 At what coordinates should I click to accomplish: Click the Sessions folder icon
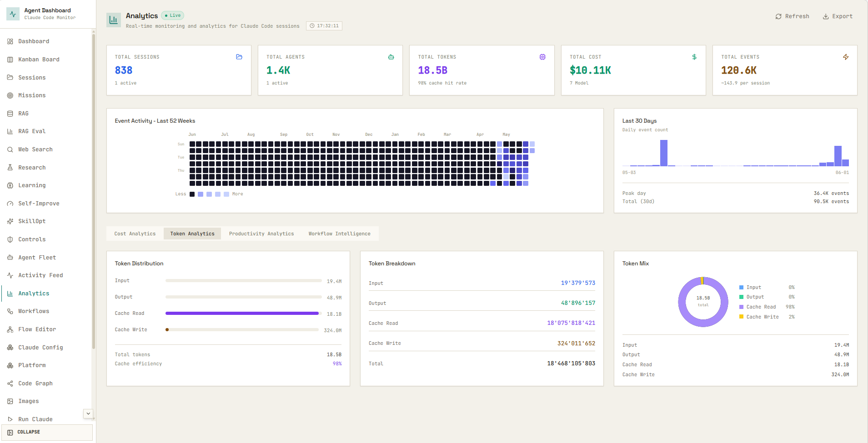[10, 77]
